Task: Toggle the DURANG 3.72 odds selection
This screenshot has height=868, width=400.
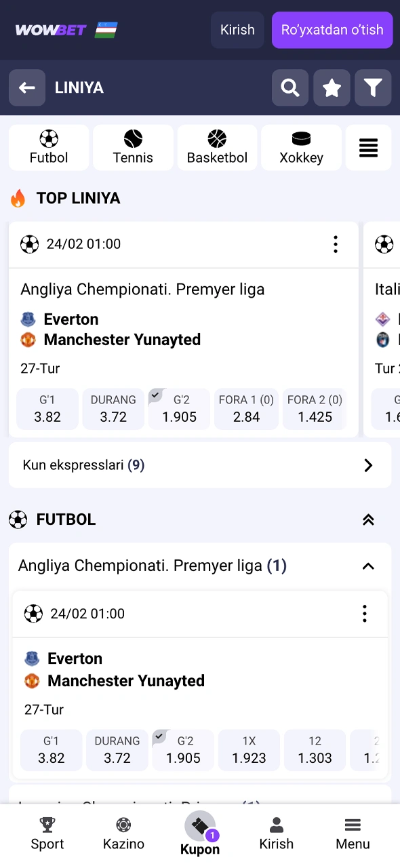Action: [113, 409]
